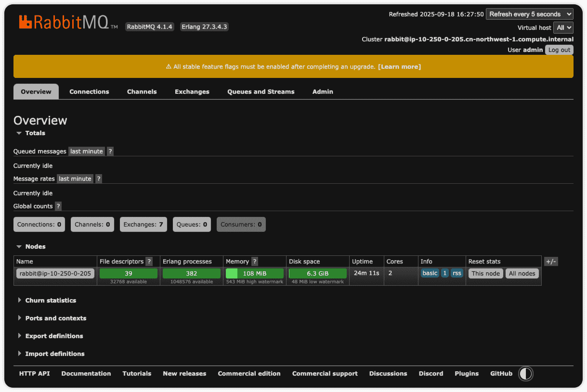Expand Churn statistics
Viewport: 587px width, 392px height.
tap(47, 301)
